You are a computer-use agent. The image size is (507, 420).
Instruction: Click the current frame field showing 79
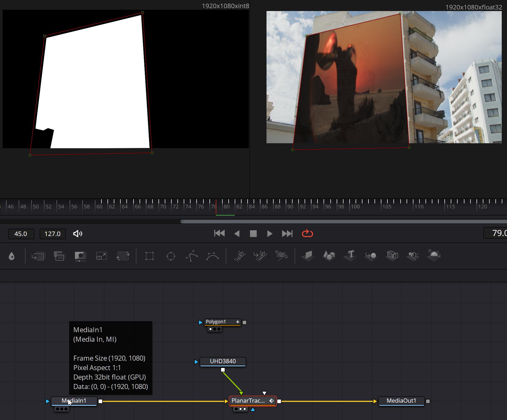496,233
